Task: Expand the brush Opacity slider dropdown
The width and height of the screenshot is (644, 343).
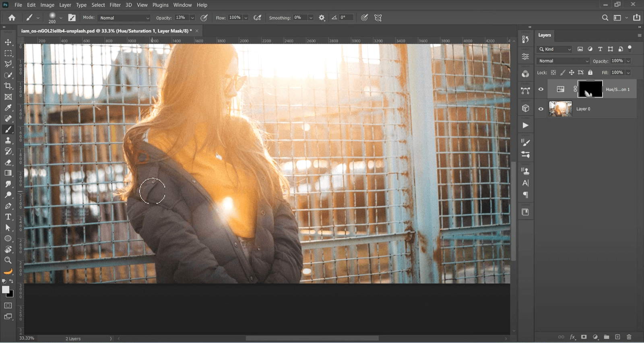Action: (x=192, y=18)
